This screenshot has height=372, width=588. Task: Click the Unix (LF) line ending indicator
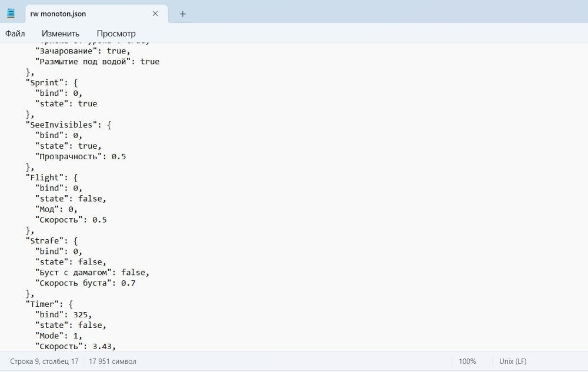(513, 361)
